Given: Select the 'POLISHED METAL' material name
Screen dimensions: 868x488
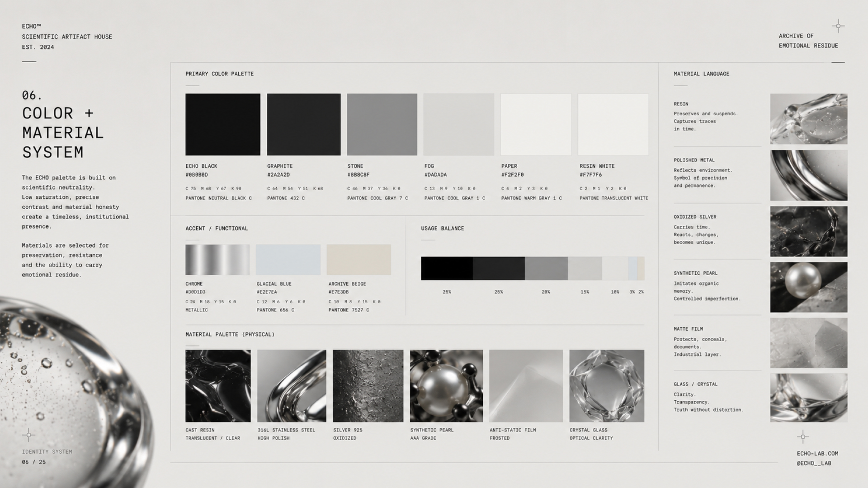Looking at the screenshot, I should 694,160.
